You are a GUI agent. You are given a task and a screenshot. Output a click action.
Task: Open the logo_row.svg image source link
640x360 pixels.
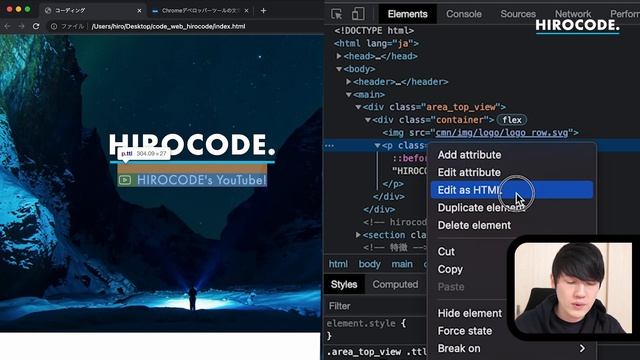502,133
